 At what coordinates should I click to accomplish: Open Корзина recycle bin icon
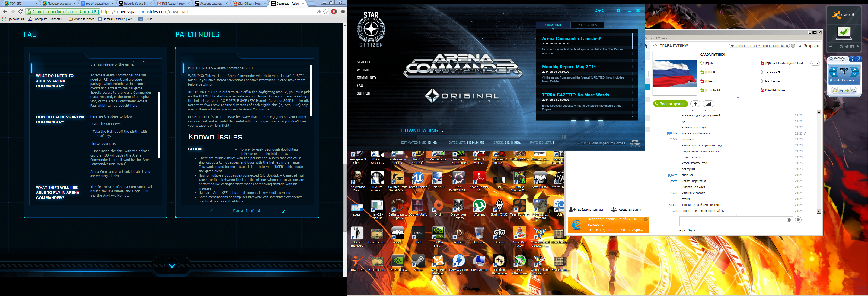pos(479,235)
